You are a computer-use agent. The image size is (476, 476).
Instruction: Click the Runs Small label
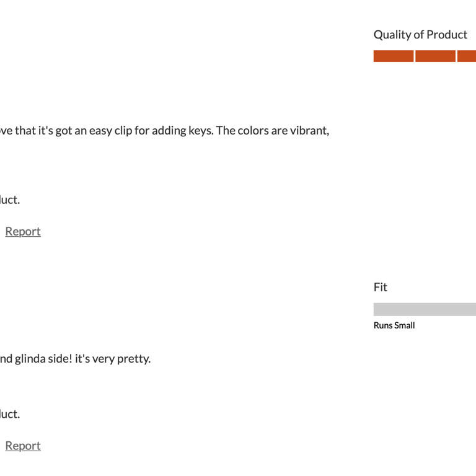[x=394, y=325]
